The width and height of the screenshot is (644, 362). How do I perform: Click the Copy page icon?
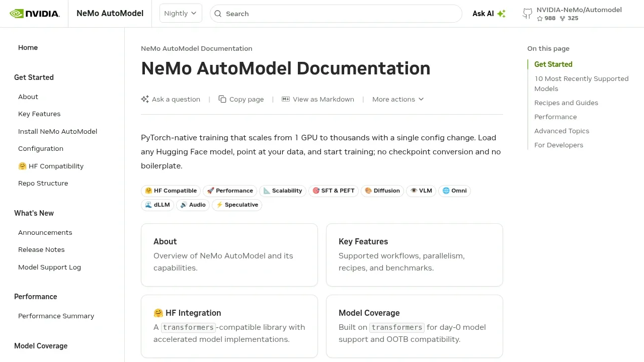point(222,99)
